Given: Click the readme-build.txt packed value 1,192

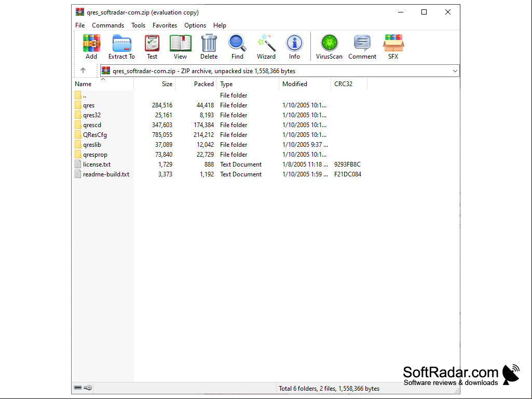Looking at the screenshot, I should 207,174.
